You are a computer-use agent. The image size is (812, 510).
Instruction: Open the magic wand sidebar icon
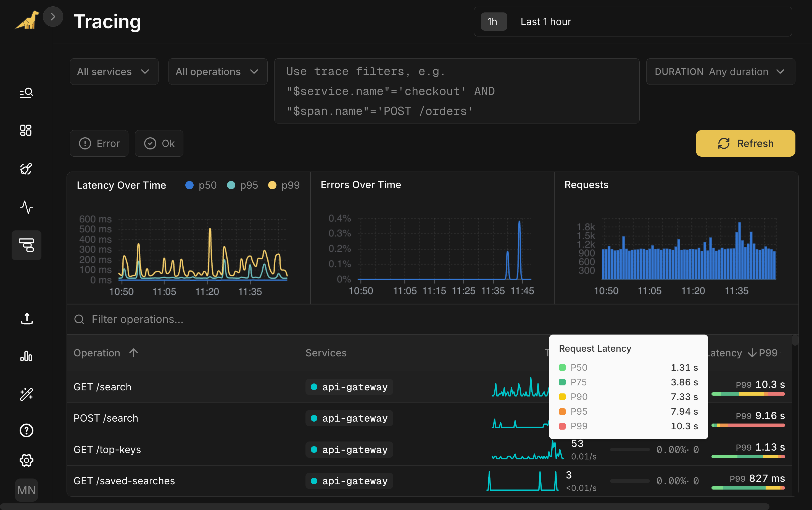tap(26, 394)
